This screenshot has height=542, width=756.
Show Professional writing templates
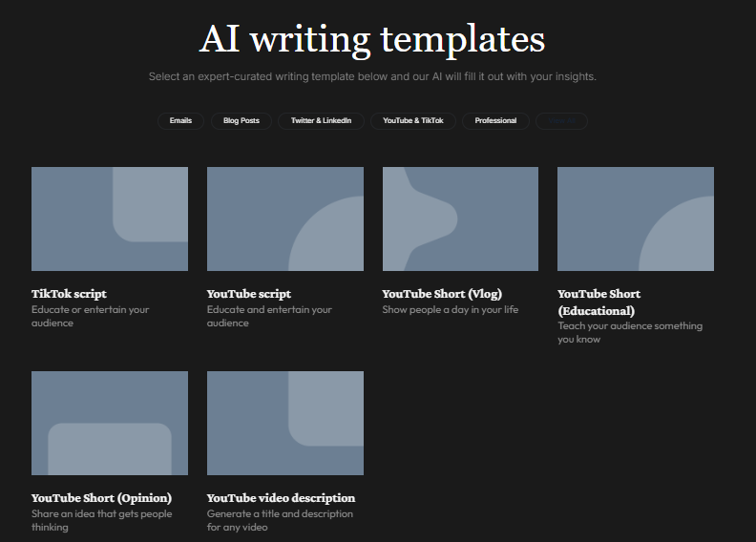tap(495, 121)
